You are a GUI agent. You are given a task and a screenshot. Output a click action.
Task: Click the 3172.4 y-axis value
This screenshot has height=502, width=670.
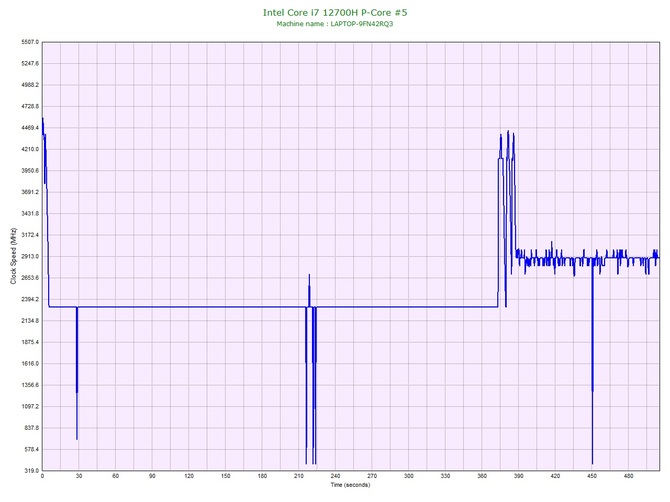point(30,235)
